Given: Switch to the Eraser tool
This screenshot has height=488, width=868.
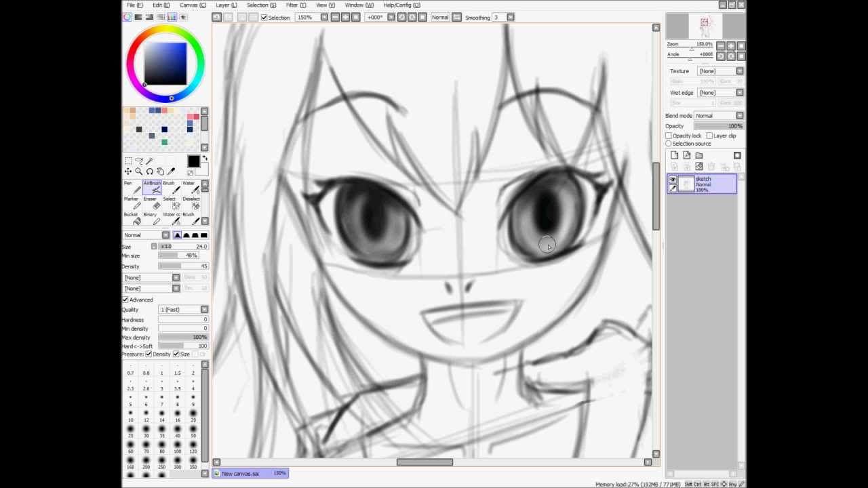Looking at the screenshot, I should click(x=153, y=202).
